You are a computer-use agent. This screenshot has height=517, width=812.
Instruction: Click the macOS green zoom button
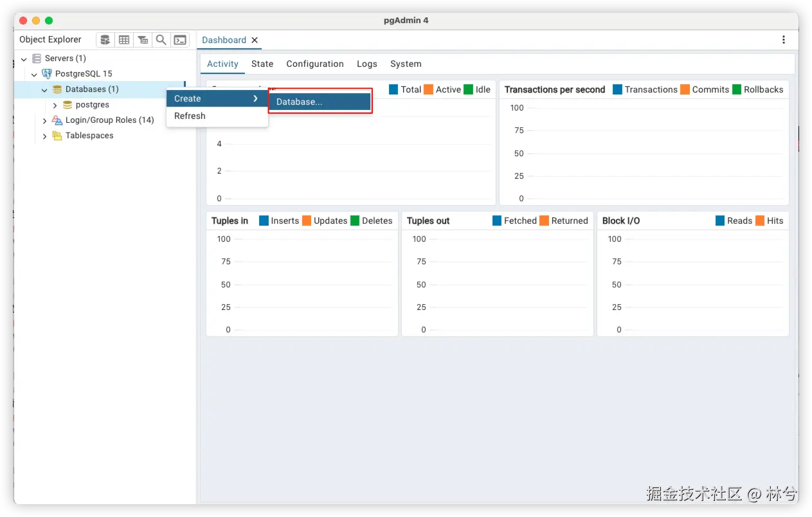pyautogui.click(x=49, y=21)
